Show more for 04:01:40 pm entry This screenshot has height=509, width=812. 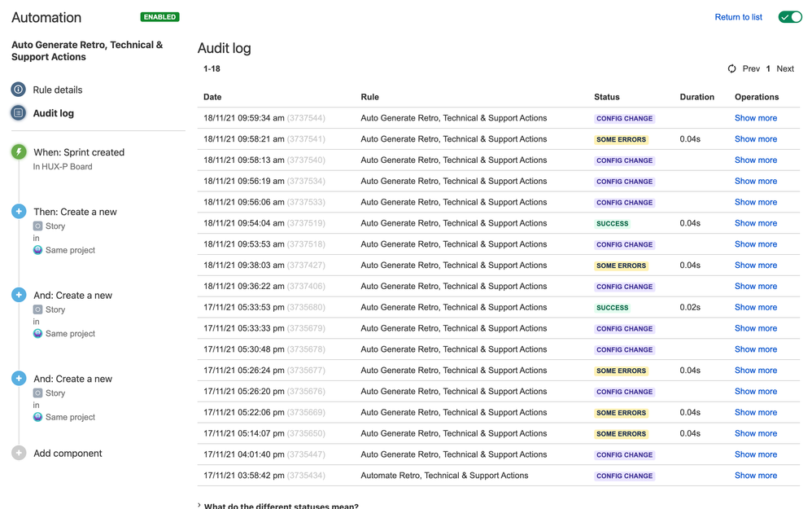[x=756, y=454]
